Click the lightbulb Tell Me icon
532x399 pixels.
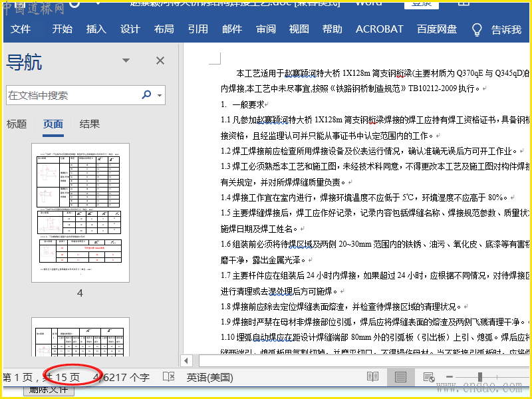[477, 30]
